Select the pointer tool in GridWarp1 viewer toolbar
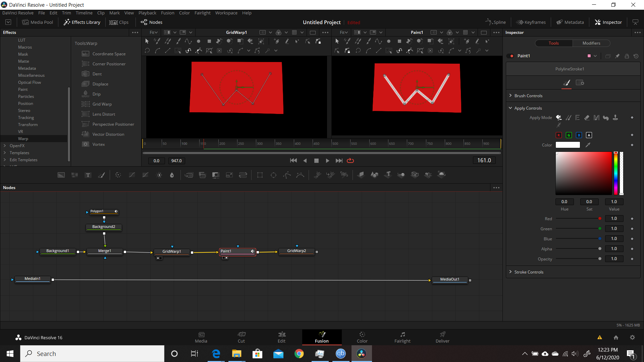Screen dimensions: 644x362 [147, 41]
